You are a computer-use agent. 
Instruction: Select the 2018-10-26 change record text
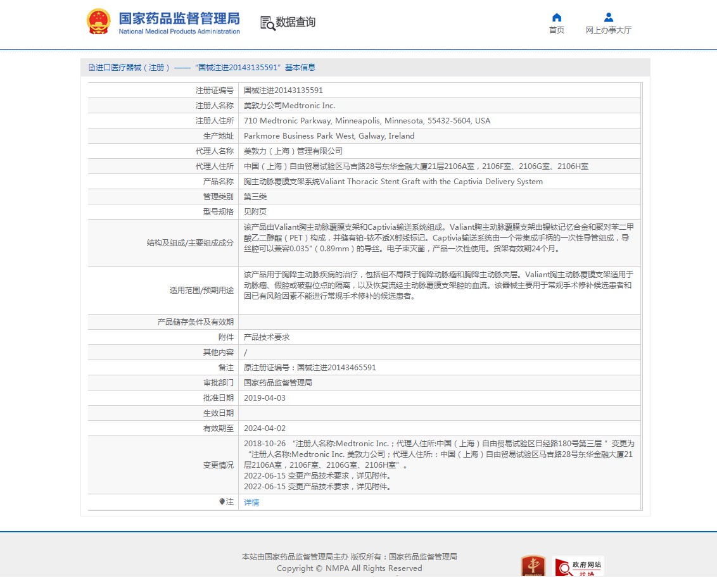[x=439, y=454]
